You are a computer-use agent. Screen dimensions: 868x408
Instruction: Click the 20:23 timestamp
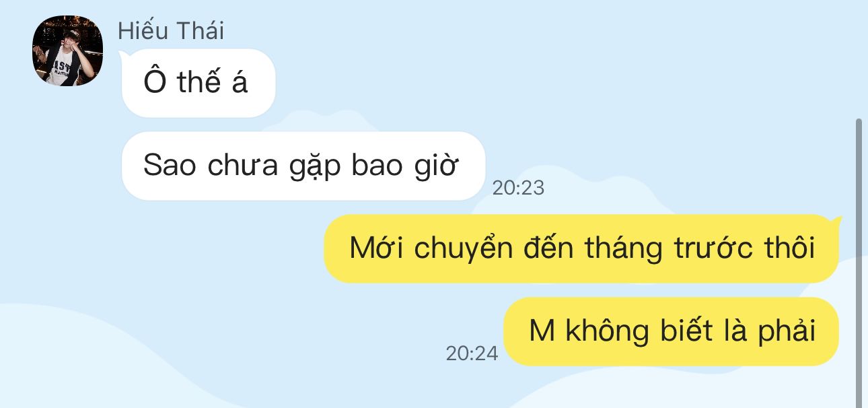(518, 188)
